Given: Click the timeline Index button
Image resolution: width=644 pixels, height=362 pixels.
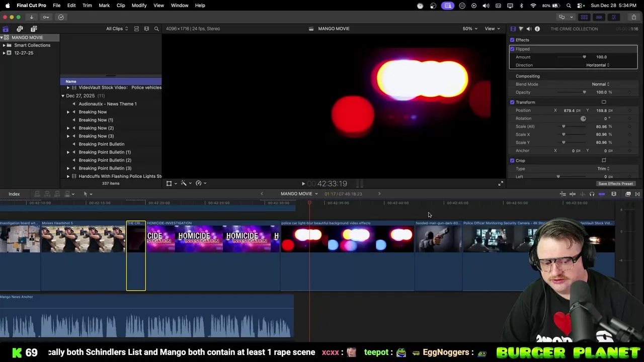Looking at the screenshot, I should (14, 194).
